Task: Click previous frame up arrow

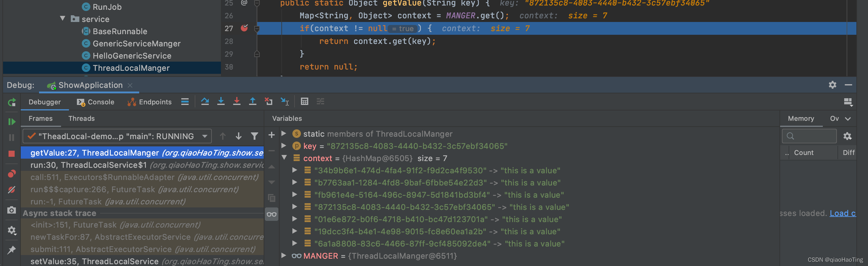Action: 223,136
